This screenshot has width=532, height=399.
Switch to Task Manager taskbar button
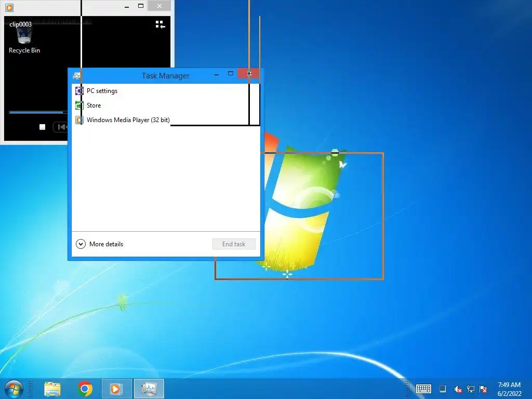click(x=149, y=389)
